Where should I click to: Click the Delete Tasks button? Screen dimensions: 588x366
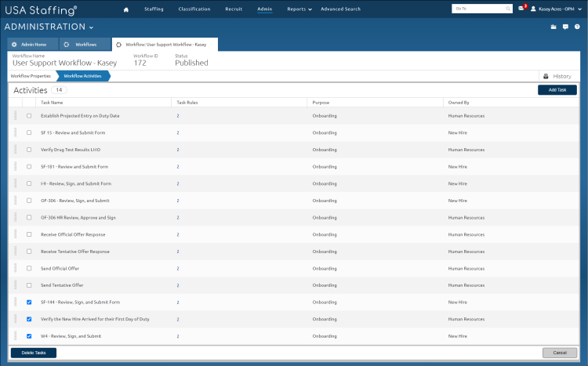34,353
